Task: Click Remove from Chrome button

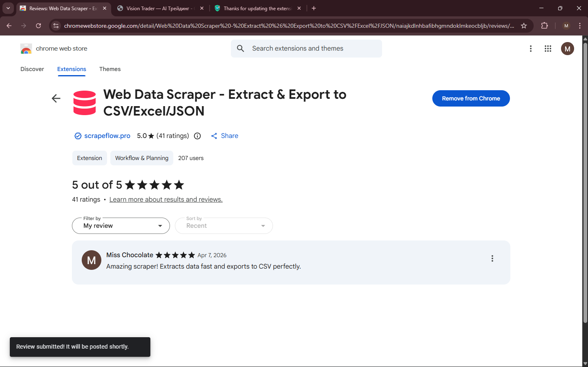Action: (x=471, y=98)
